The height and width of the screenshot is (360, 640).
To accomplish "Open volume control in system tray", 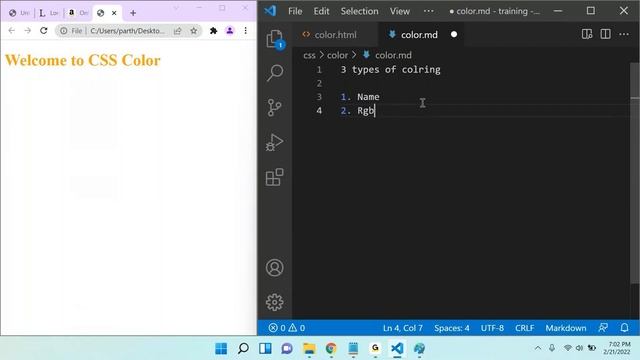I will pos(579,348).
